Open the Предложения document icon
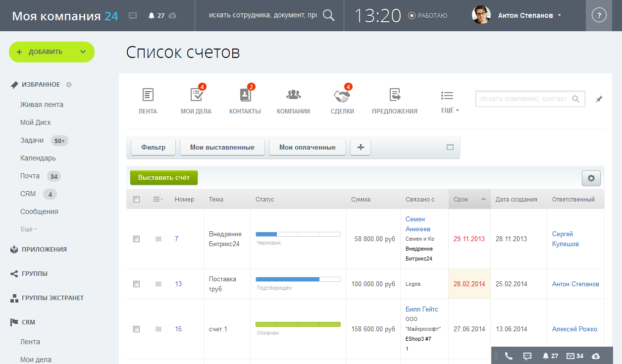Screen dimensions: 622x364 pos(395,95)
